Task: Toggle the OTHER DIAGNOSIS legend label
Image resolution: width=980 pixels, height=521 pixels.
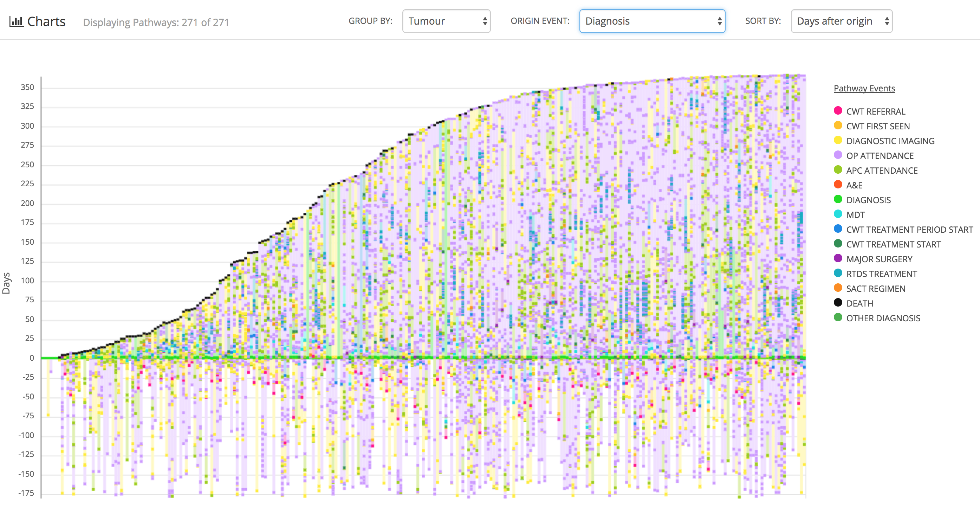Action: (883, 319)
